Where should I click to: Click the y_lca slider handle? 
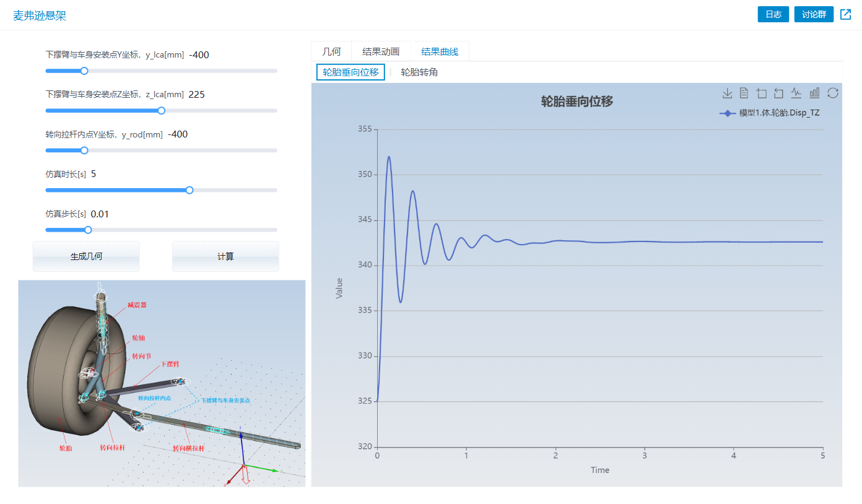(x=84, y=71)
